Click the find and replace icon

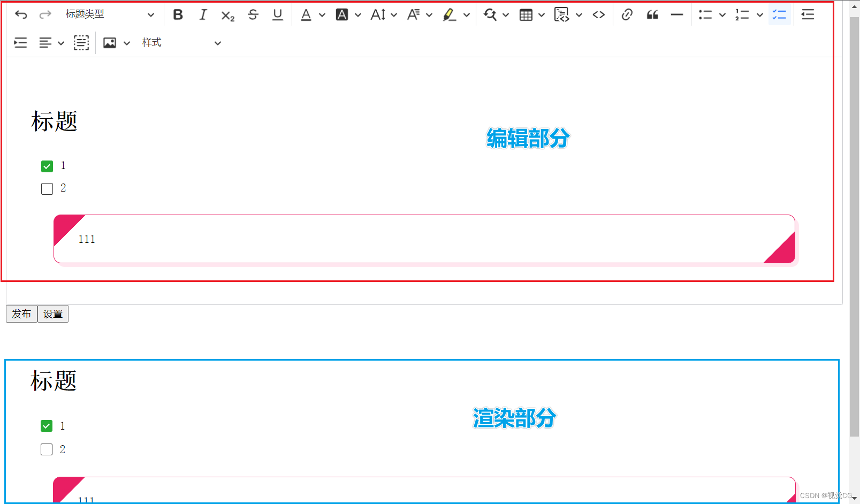click(490, 14)
